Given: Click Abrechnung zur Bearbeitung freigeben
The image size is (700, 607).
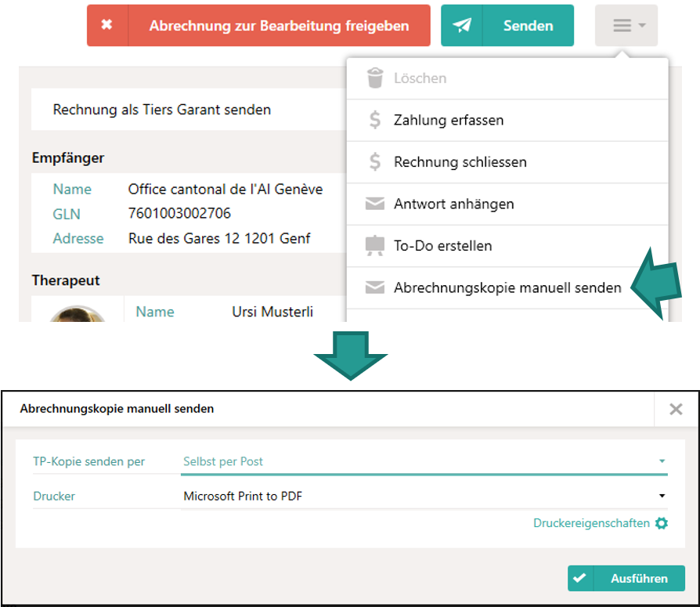Looking at the screenshot, I should tap(279, 26).
